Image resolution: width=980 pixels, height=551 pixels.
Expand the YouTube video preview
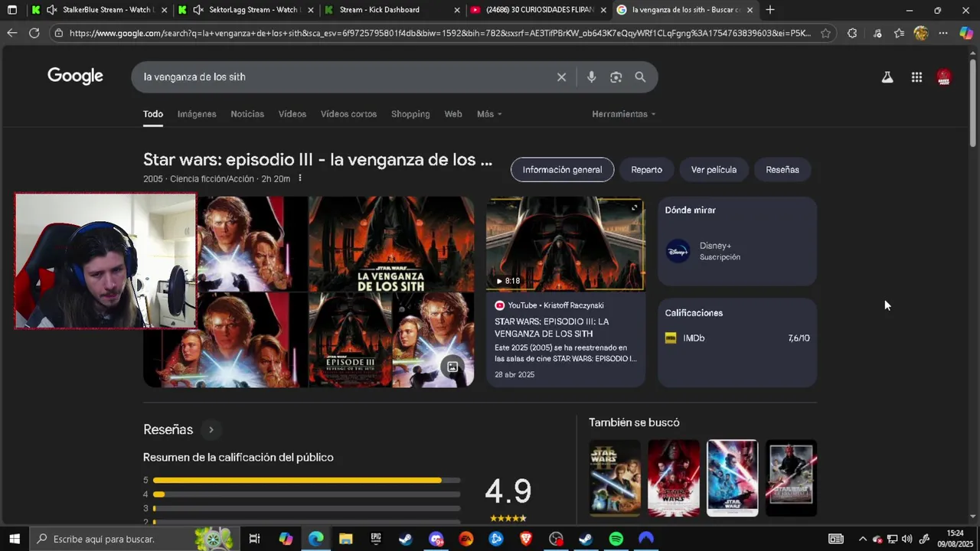click(x=634, y=207)
